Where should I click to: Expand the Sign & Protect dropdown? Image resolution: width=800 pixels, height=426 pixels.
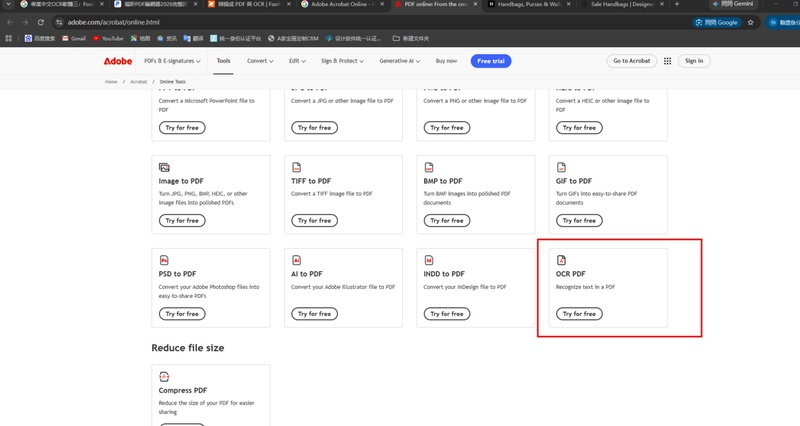342,61
